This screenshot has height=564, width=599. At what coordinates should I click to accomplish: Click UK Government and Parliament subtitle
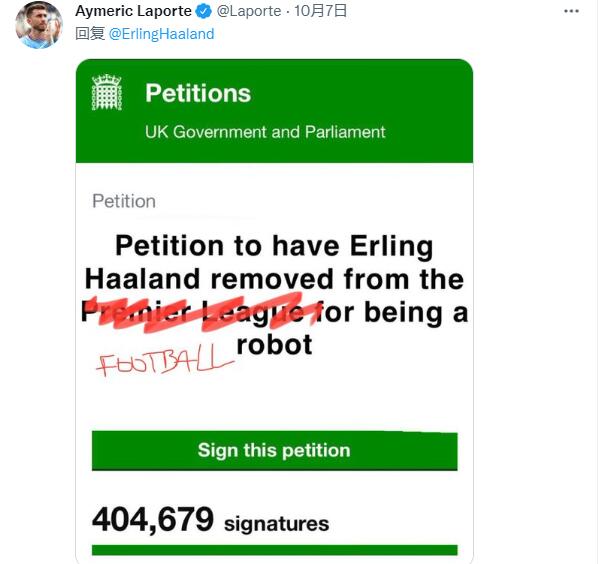[x=265, y=132]
